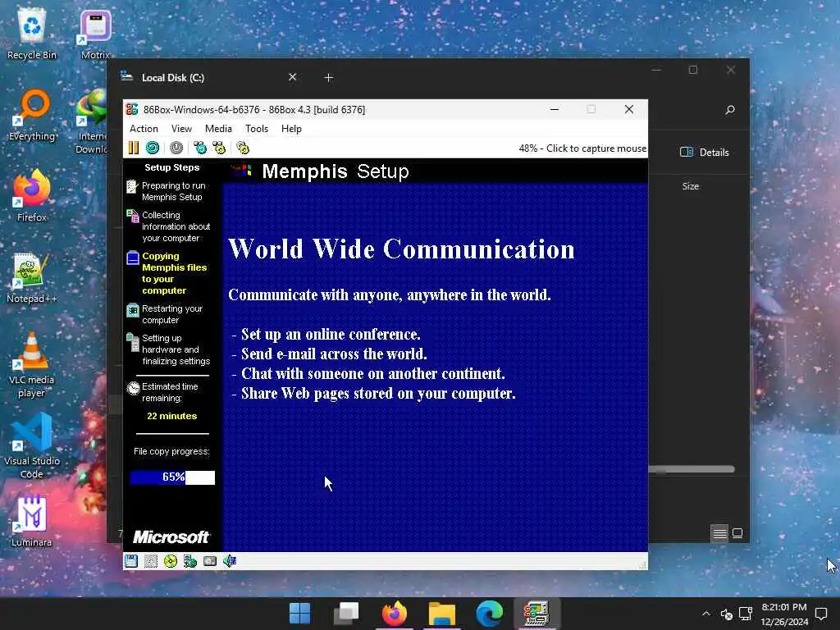
Task: Click the Motrix desktop shortcut
Action: click(95, 34)
